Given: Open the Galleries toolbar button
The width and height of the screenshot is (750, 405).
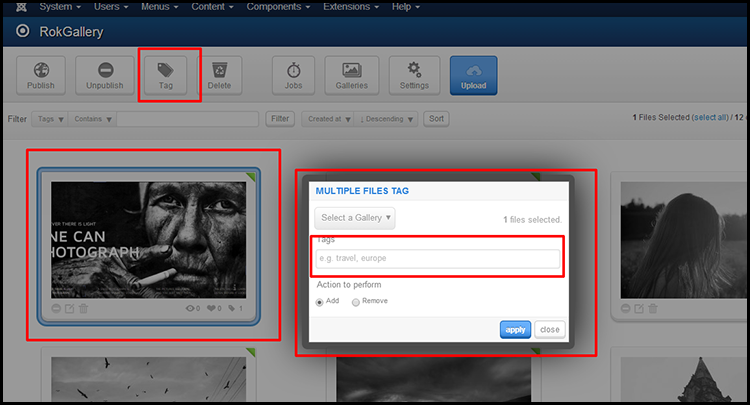Looking at the screenshot, I should 352,76.
